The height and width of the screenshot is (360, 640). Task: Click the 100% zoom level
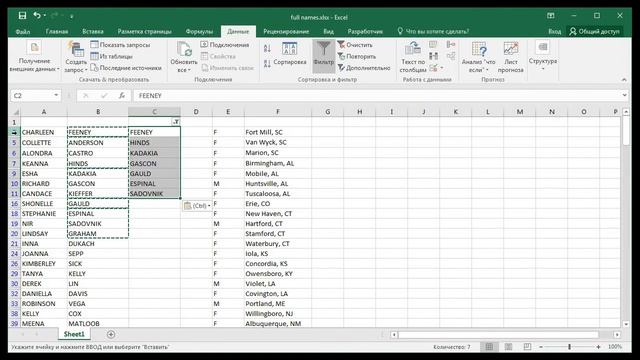click(615, 347)
